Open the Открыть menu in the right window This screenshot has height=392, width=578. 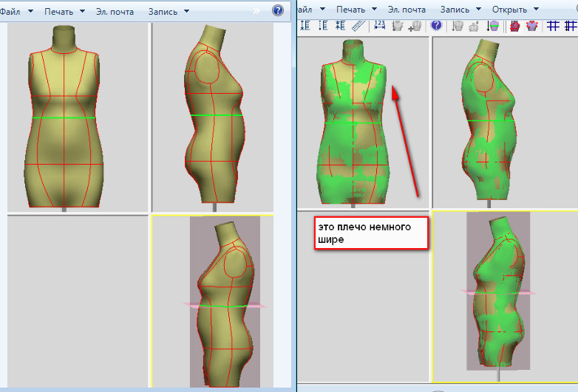click(509, 10)
